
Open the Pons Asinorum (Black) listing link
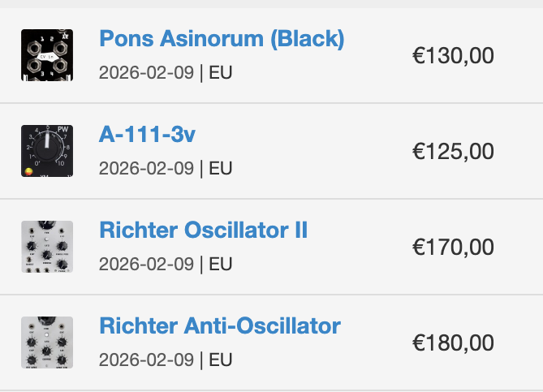click(x=222, y=38)
